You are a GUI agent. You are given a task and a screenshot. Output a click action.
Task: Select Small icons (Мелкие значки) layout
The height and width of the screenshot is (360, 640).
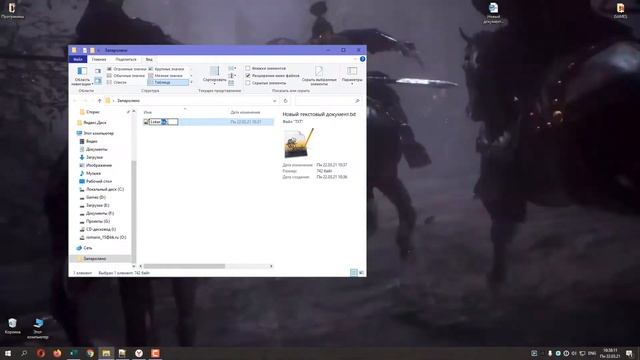coord(166,76)
